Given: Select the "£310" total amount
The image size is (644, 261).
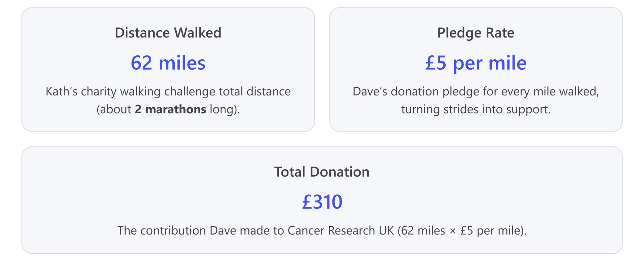Looking at the screenshot, I should (322, 202).
